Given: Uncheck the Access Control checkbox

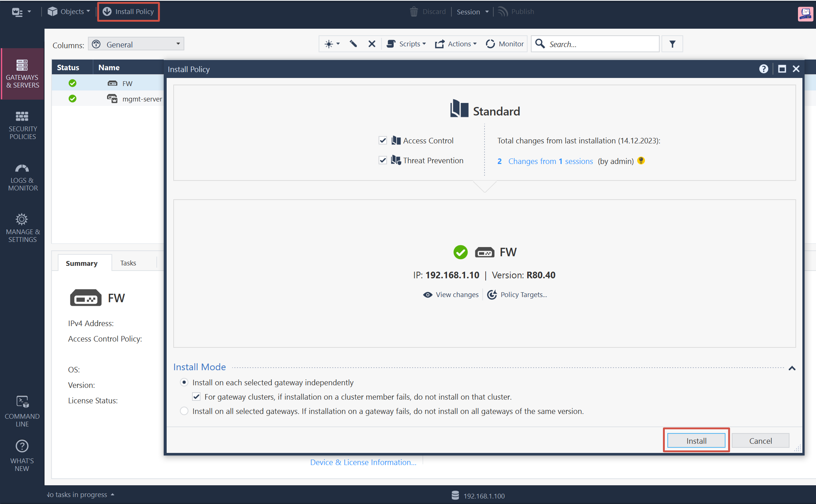Looking at the screenshot, I should pyautogui.click(x=383, y=140).
